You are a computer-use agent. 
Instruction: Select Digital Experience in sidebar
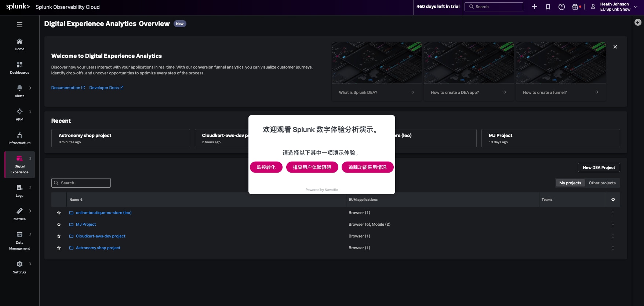19,165
